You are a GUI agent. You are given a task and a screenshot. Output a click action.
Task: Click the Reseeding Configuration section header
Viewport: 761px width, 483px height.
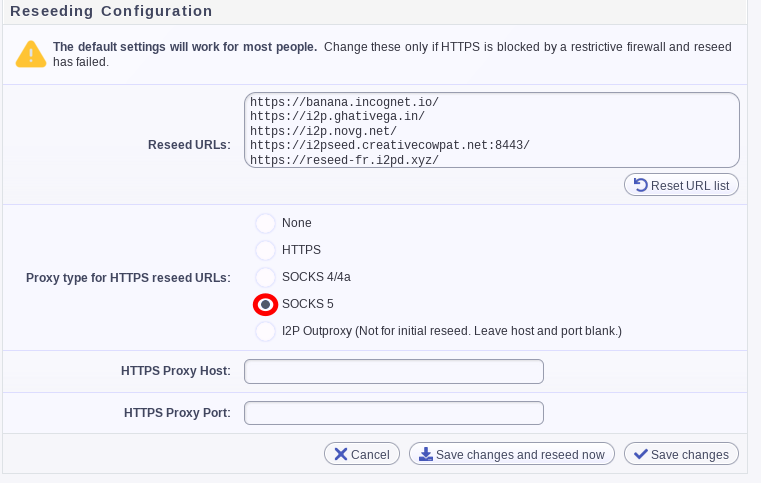pyautogui.click(x=111, y=11)
